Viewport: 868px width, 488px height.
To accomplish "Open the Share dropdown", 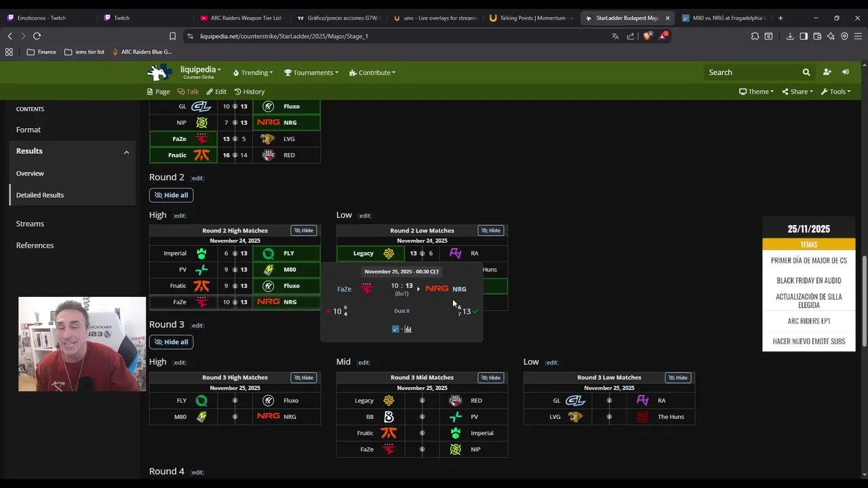I will pos(797,91).
